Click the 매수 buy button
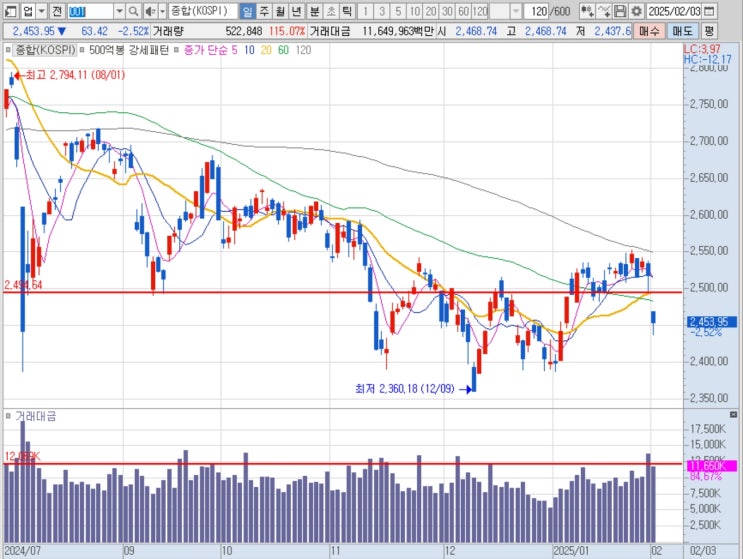743x559 pixels. 649,31
